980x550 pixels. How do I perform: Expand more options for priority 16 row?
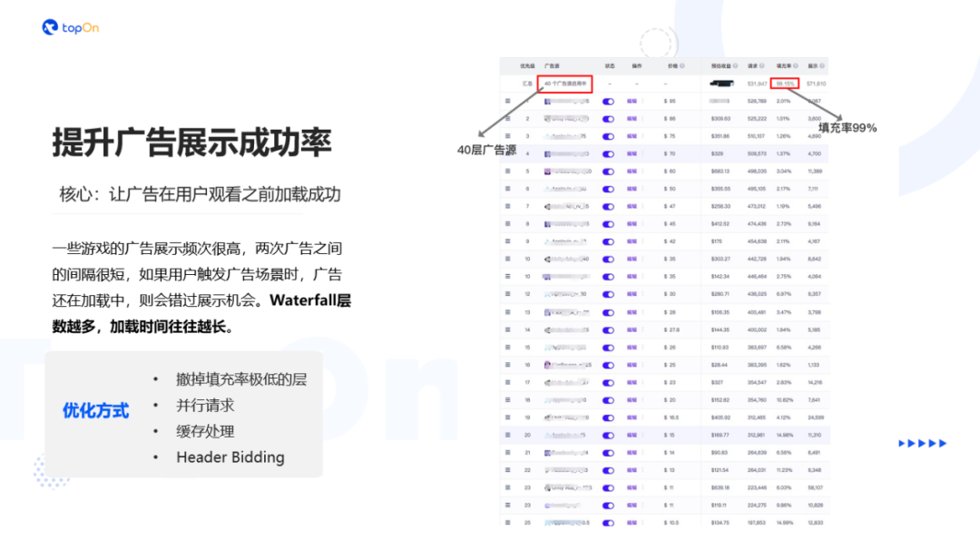click(642, 364)
